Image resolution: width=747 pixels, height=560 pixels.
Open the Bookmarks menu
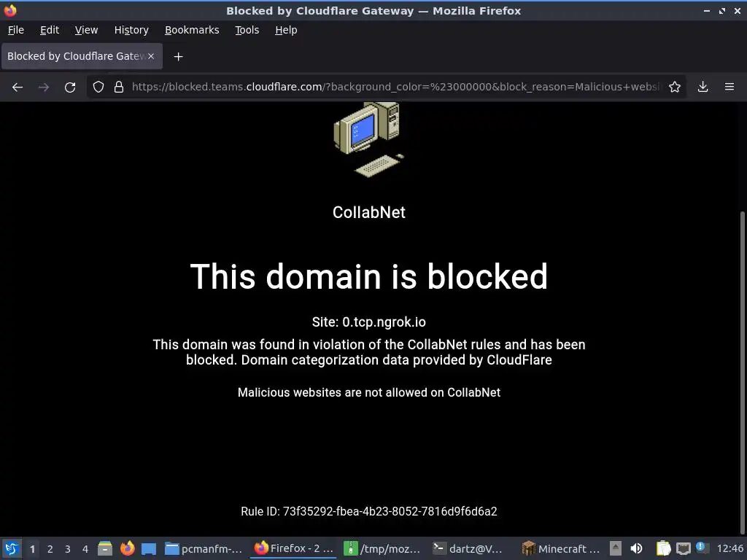click(192, 30)
